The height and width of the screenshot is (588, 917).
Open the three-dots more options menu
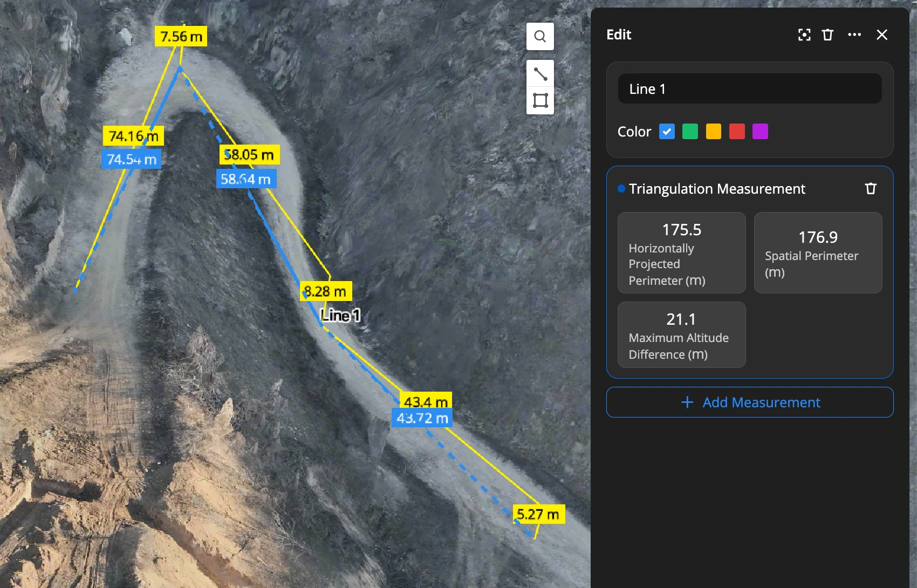[854, 35]
